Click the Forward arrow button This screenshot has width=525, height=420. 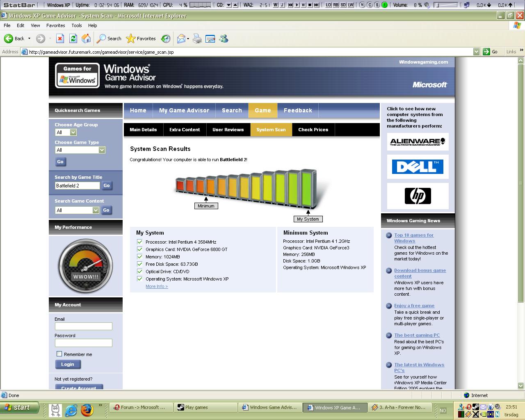click(x=40, y=39)
